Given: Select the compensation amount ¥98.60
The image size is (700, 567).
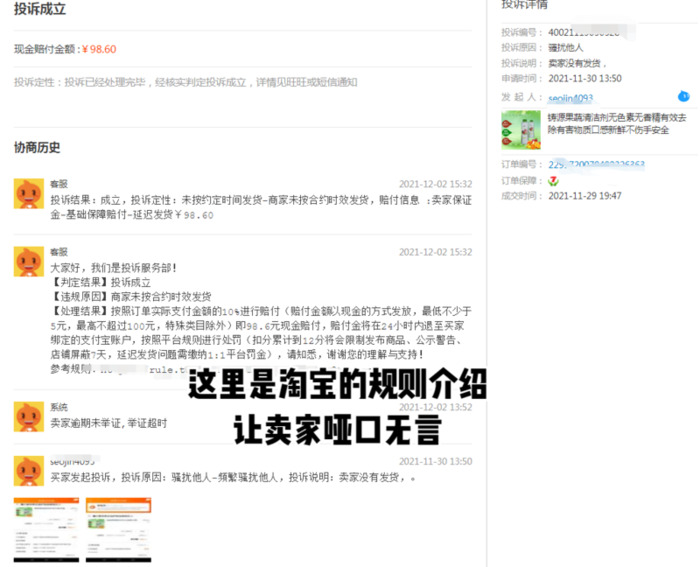Looking at the screenshot, I should [99, 49].
